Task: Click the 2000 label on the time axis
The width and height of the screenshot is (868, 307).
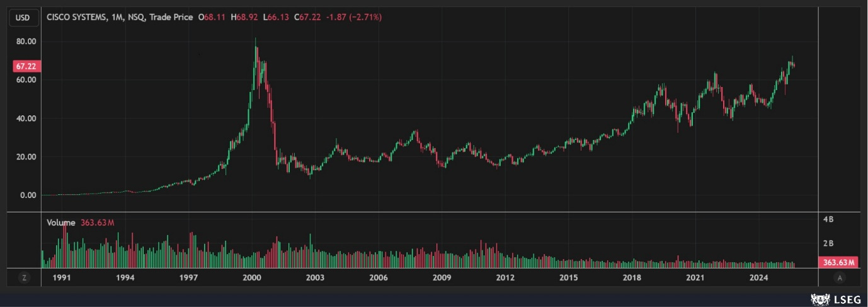Action: (252, 278)
